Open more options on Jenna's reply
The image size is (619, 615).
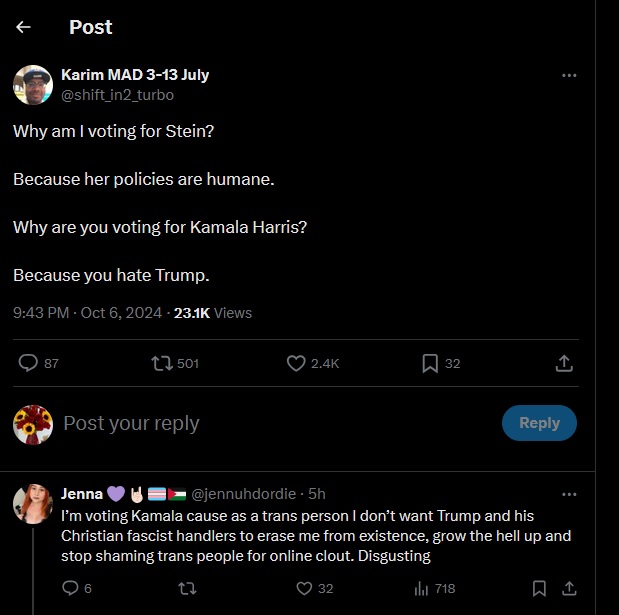(569, 494)
